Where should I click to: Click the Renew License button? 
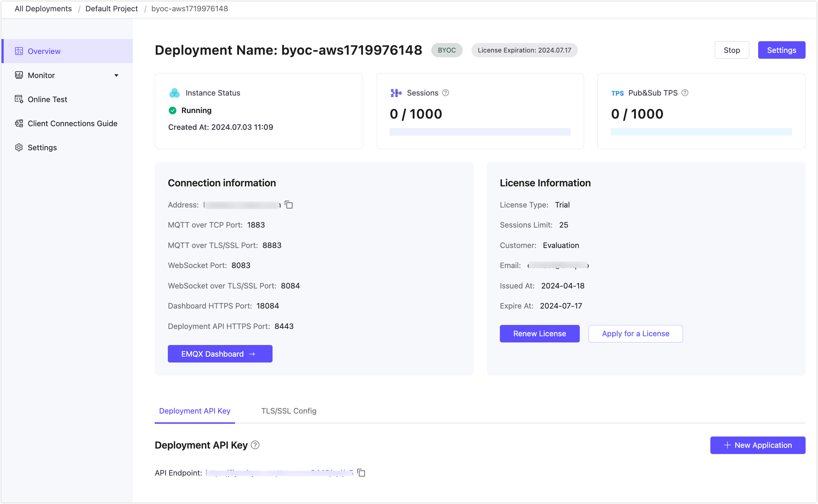(x=539, y=334)
